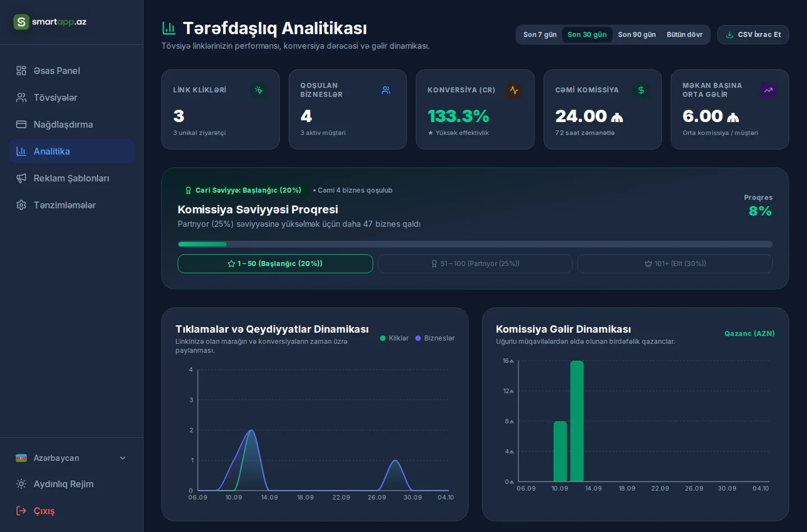Open Əsas Panel from sidebar
Image resolution: width=807 pixels, height=532 pixels.
coord(71,71)
